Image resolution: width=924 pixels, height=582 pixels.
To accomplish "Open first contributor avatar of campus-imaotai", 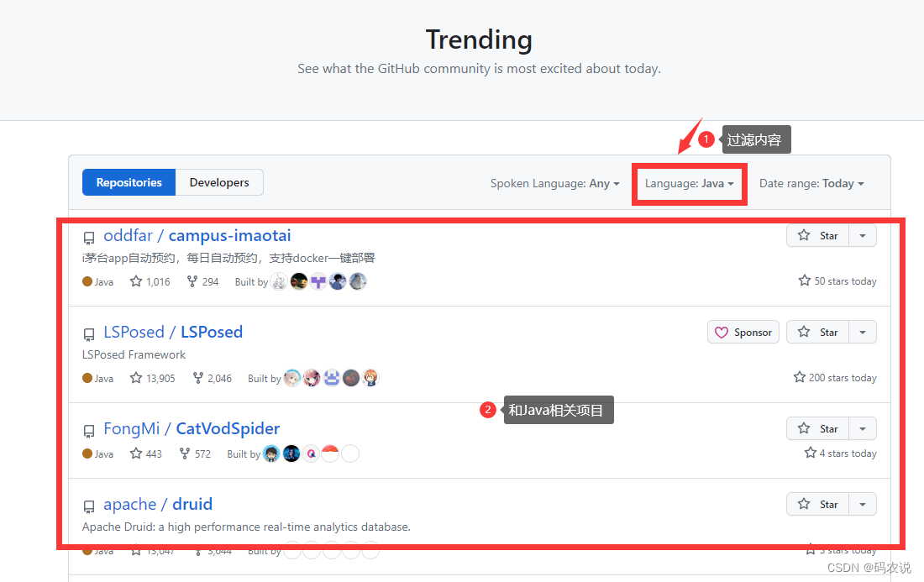I will 280,281.
